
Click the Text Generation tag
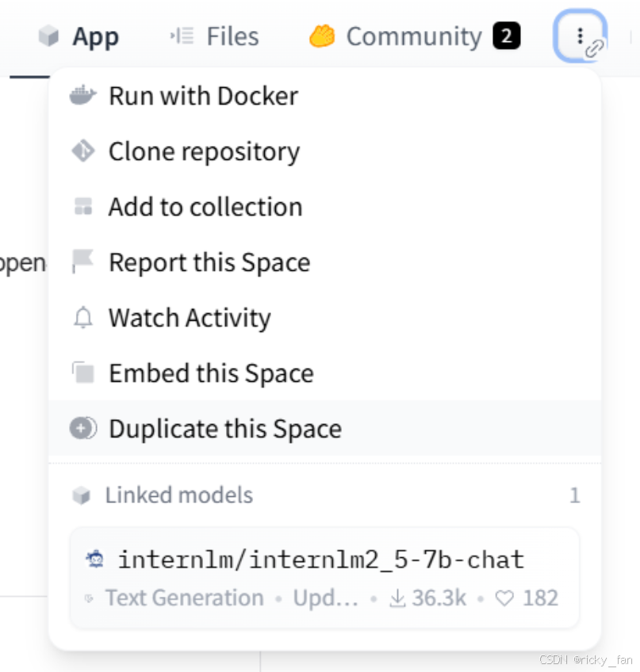185,598
